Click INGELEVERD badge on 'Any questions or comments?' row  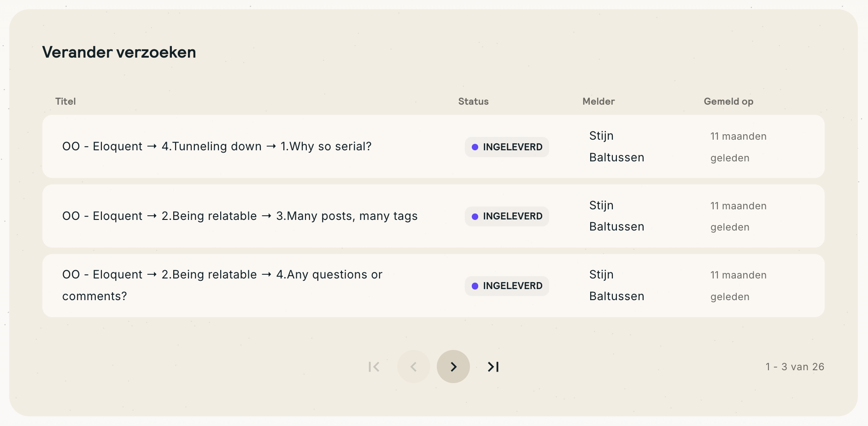point(507,286)
